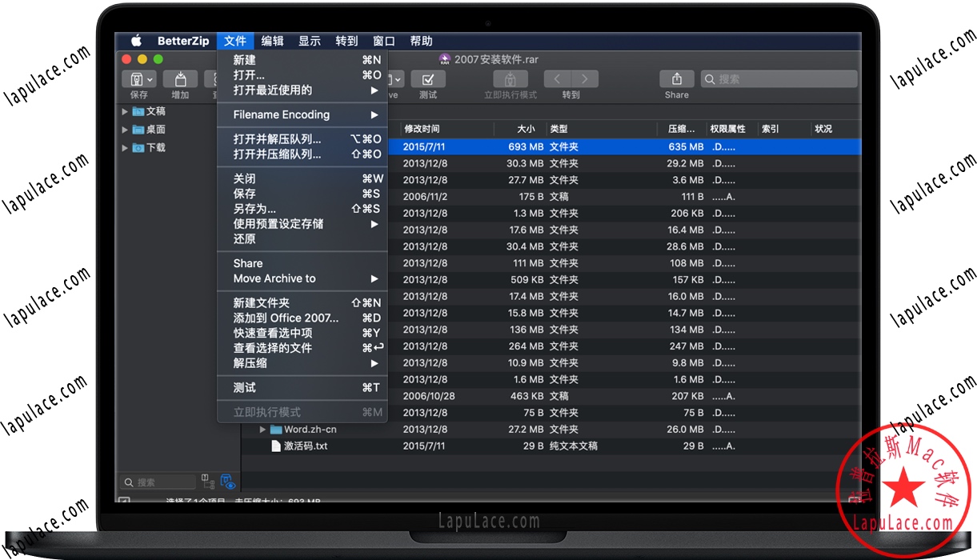Click the back arrow in 转到 toolbar group
The height and width of the screenshot is (560, 977).
click(558, 79)
